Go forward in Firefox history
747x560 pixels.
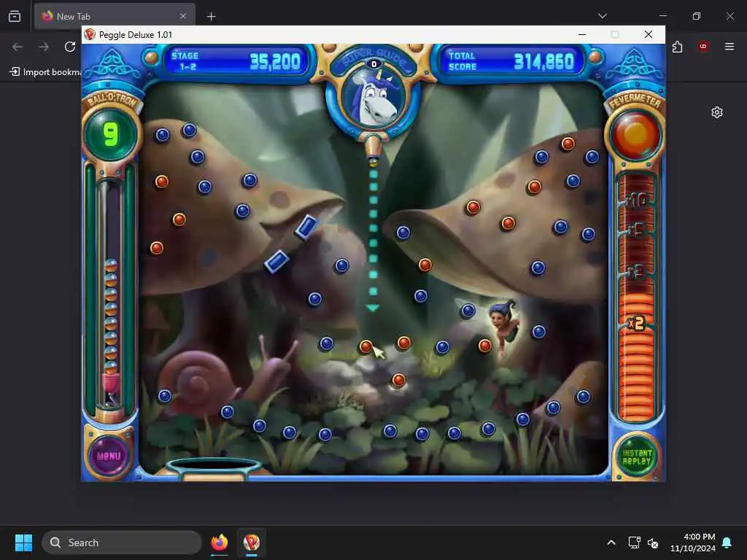tap(44, 47)
